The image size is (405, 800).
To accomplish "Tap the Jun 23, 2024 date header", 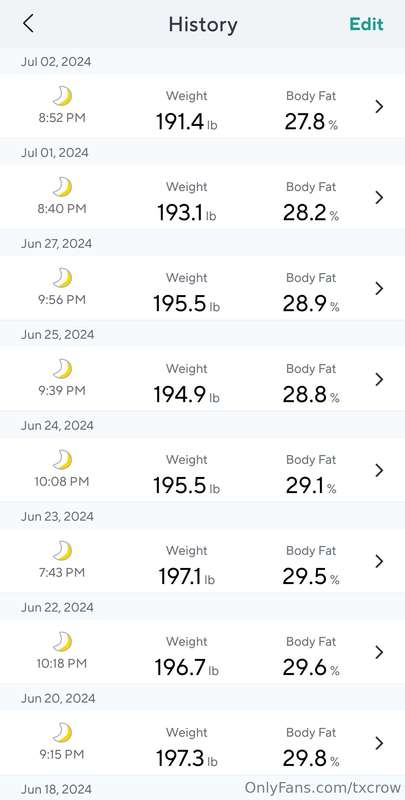I will 57,516.
